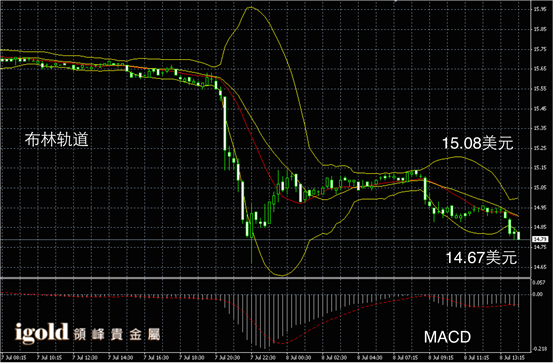Click the MACD indicator label
The image size is (553, 363).
pos(447,337)
